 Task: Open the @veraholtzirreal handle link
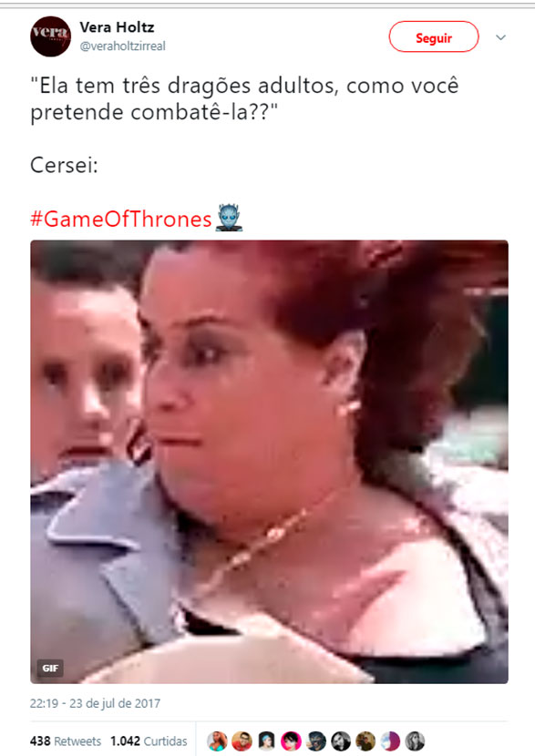coord(122,46)
